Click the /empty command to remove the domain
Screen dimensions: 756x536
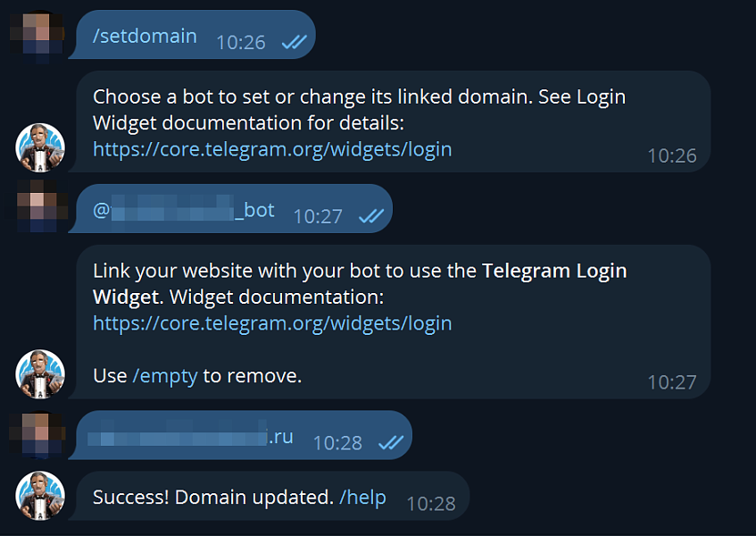pyautogui.click(x=165, y=376)
